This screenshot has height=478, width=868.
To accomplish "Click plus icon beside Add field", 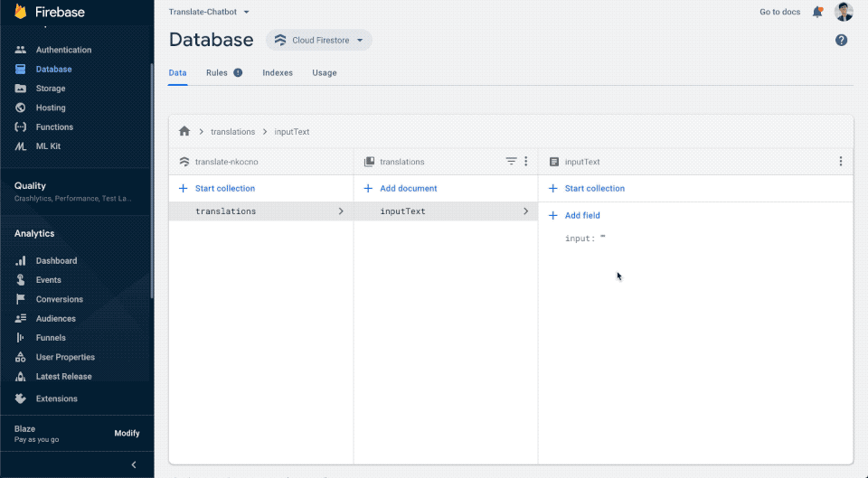I will [x=552, y=215].
